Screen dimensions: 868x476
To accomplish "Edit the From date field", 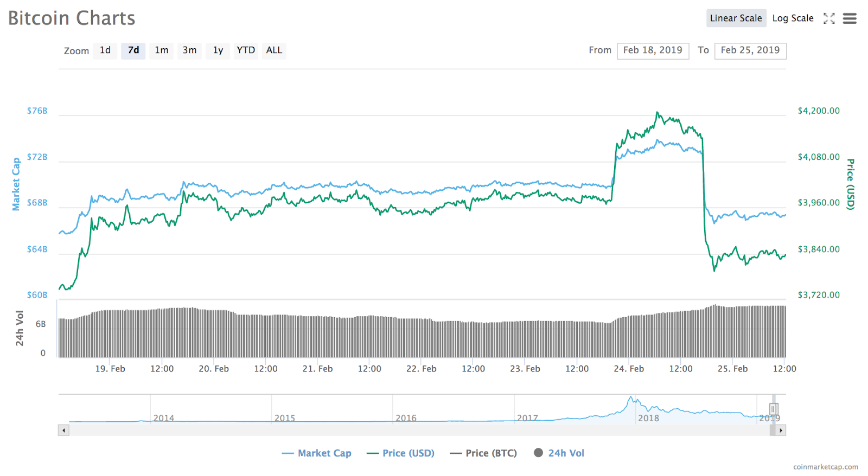I will tap(653, 50).
